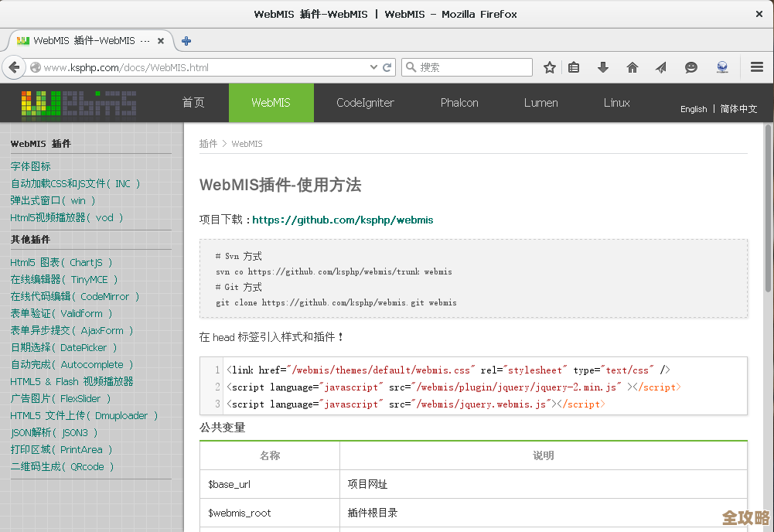Switch to the CodeIgniter nav tab
This screenshot has height=532, width=774.
[x=365, y=103]
